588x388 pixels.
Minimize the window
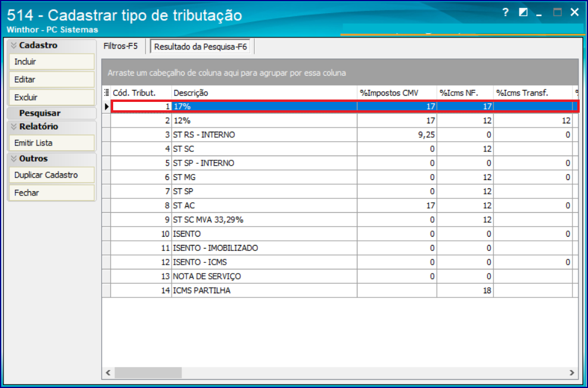pos(539,15)
